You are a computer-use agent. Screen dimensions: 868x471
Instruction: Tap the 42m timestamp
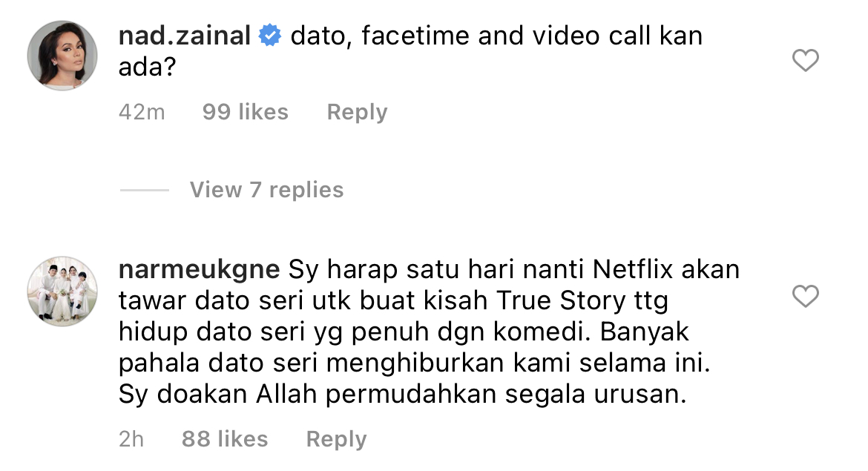click(x=142, y=112)
